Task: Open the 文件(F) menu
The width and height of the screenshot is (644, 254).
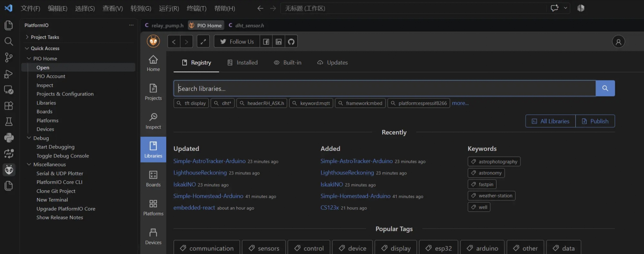Action: click(30, 8)
